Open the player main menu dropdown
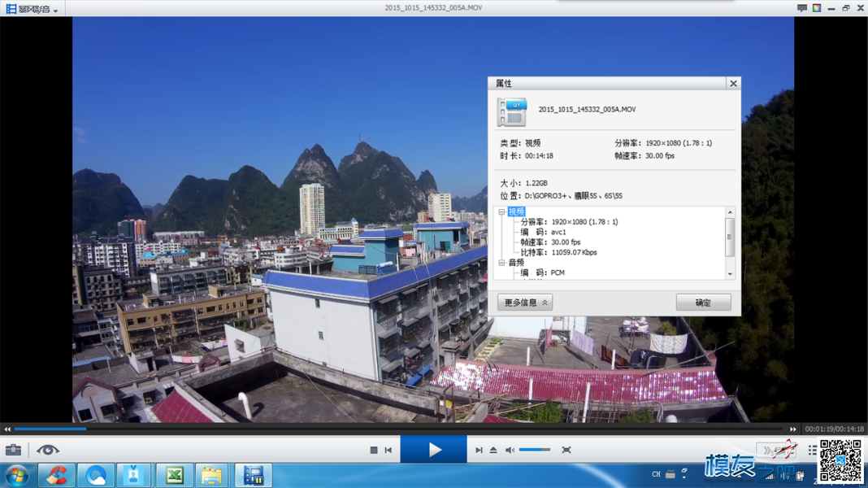868x488 pixels. [32, 9]
